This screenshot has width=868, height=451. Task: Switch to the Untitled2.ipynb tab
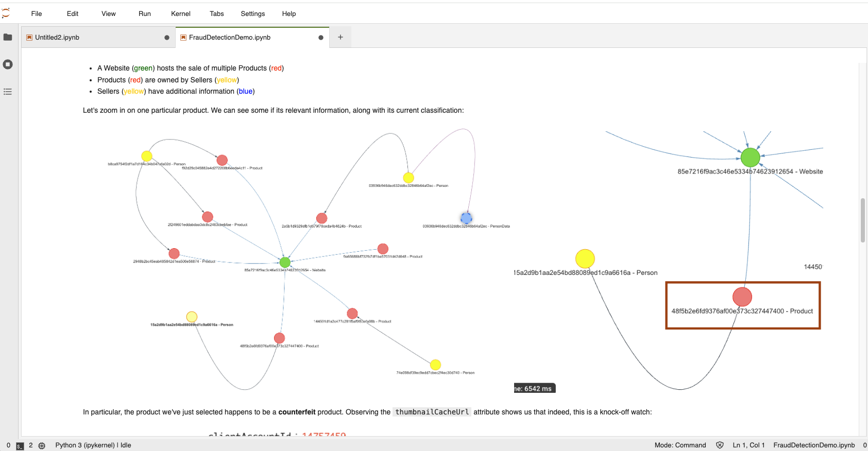pyautogui.click(x=98, y=38)
